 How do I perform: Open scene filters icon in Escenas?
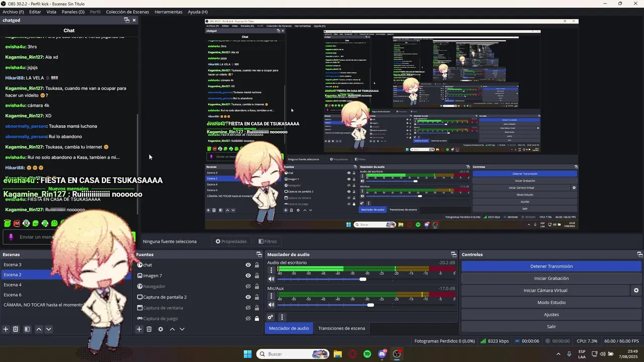pyautogui.click(x=27, y=329)
